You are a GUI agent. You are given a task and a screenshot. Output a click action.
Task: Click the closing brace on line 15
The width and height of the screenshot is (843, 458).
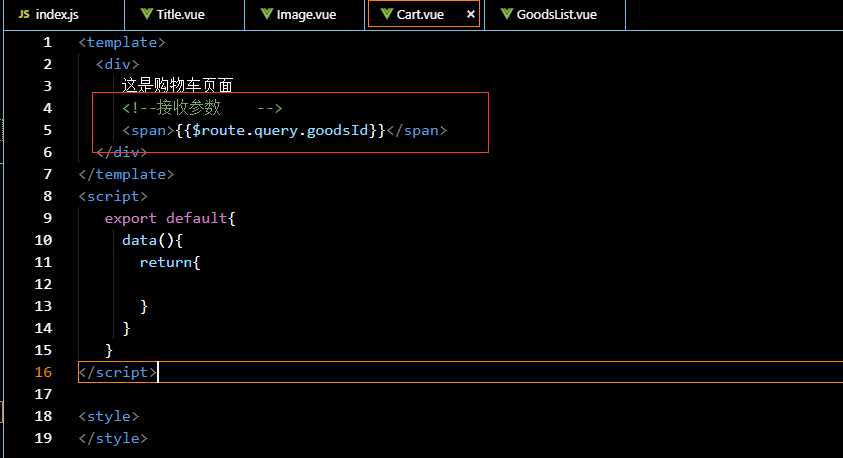coord(109,351)
